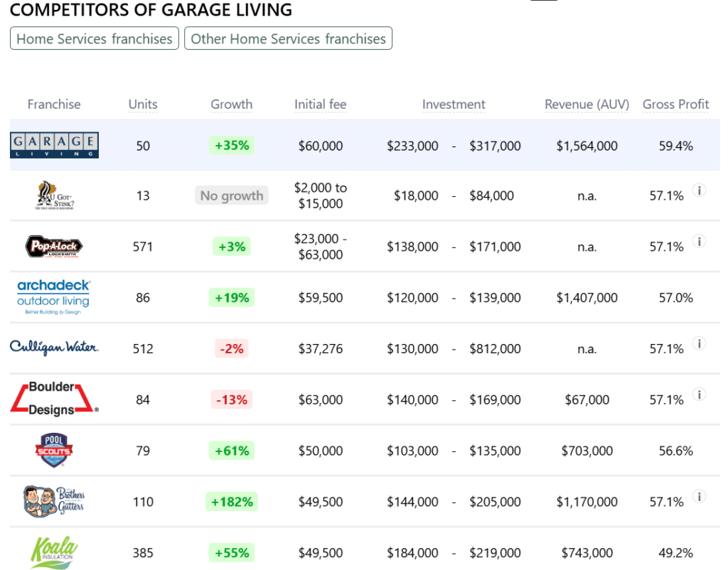
Task: Click the $703,000 revenue value
Action: [x=587, y=451]
